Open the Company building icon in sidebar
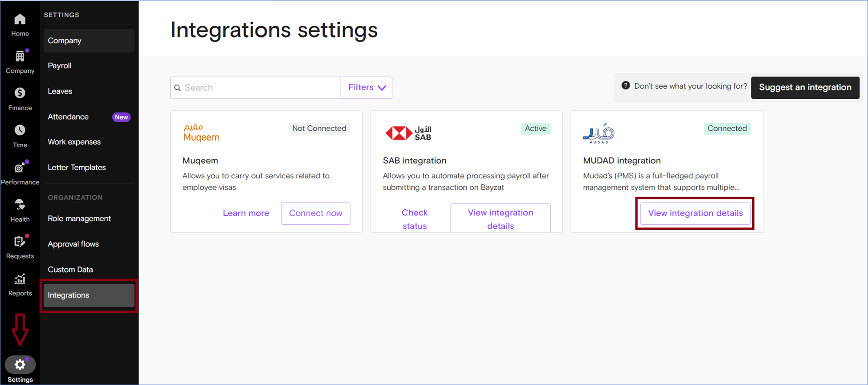The height and width of the screenshot is (385, 868). [20, 56]
